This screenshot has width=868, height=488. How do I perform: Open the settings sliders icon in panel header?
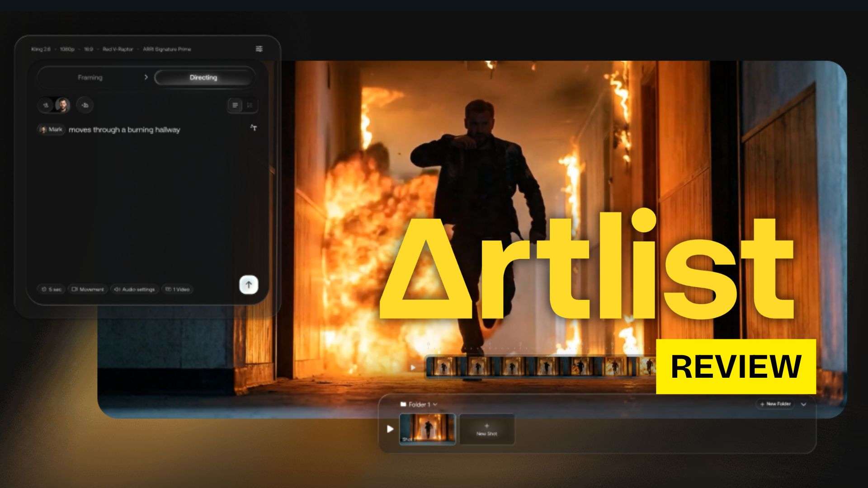(259, 49)
